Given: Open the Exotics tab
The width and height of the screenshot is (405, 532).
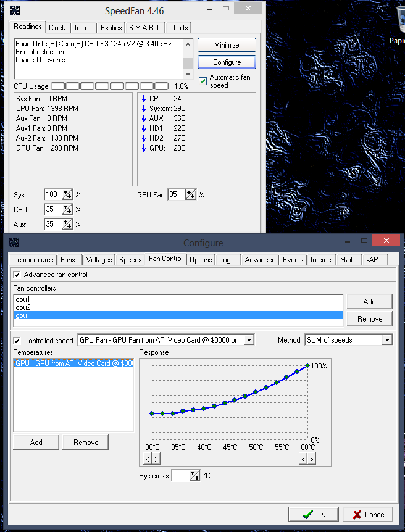Looking at the screenshot, I should (111, 28).
